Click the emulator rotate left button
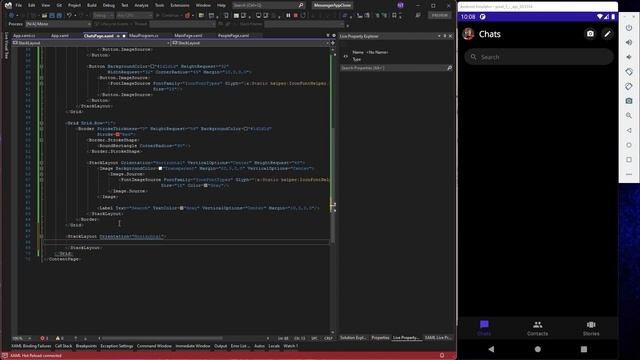This screenshot has height=360, width=640. coord(629,72)
